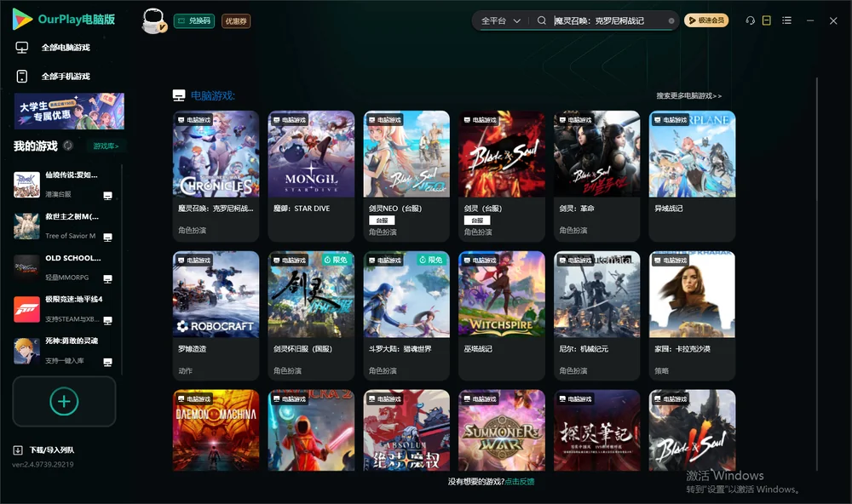The height and width of the screenshot is (504, 852).
Task: Open the 游戏库> link
Action: click(x=106, y=146)
